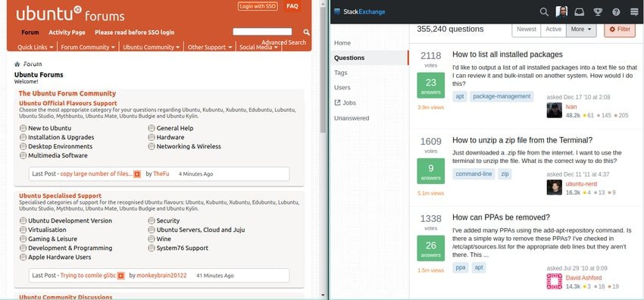
Task: Click the forum icon beside Desktop Environments
Action: tap(23, 146)
